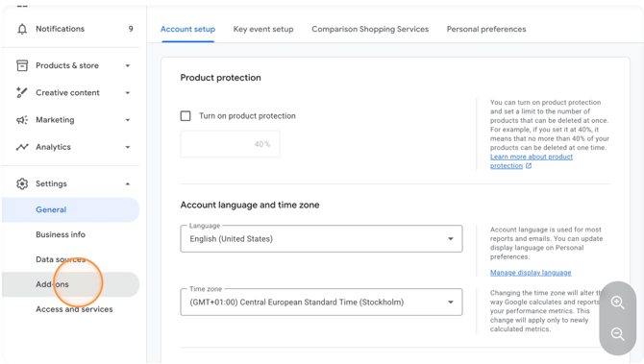Expand the Analytics menu arrow
This screenshot has width=644, height=364.
pos(128,147)
